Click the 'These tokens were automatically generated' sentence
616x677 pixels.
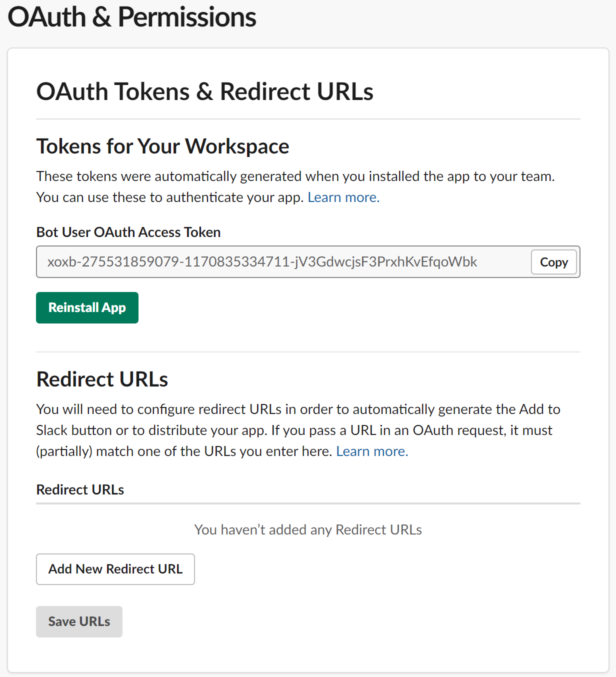click(295, 176)
